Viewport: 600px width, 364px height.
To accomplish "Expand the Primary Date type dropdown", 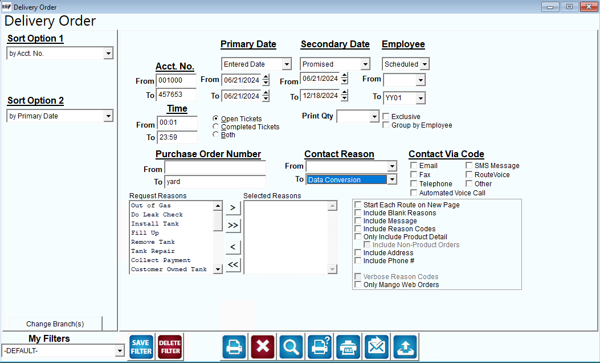I will click(x=287, y=64).
